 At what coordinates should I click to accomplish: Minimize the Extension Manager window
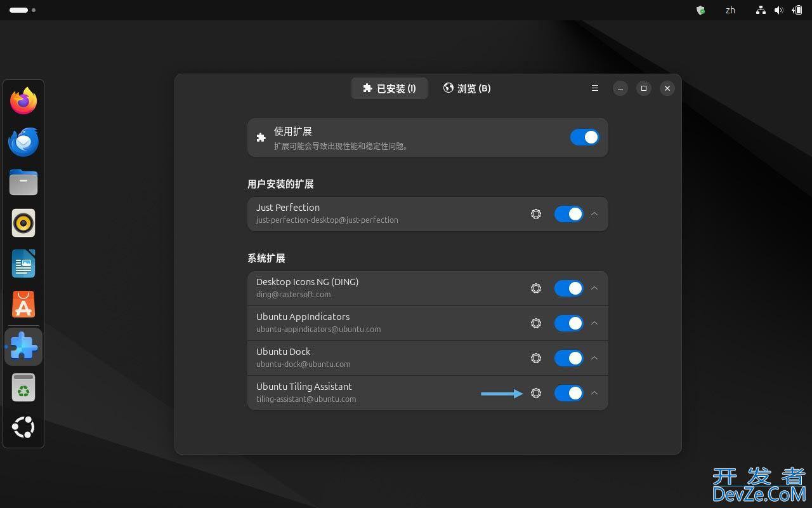[x=620, y=88]
